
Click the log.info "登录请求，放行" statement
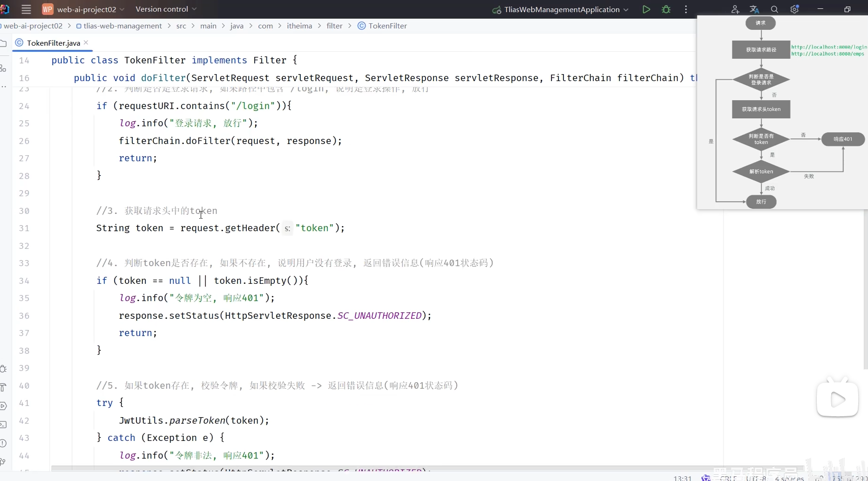click(188, 123)
